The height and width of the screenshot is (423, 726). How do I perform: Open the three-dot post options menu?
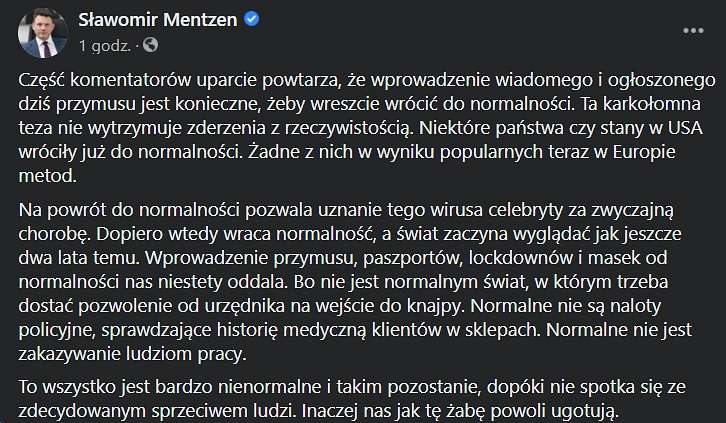tap(693, 31)
